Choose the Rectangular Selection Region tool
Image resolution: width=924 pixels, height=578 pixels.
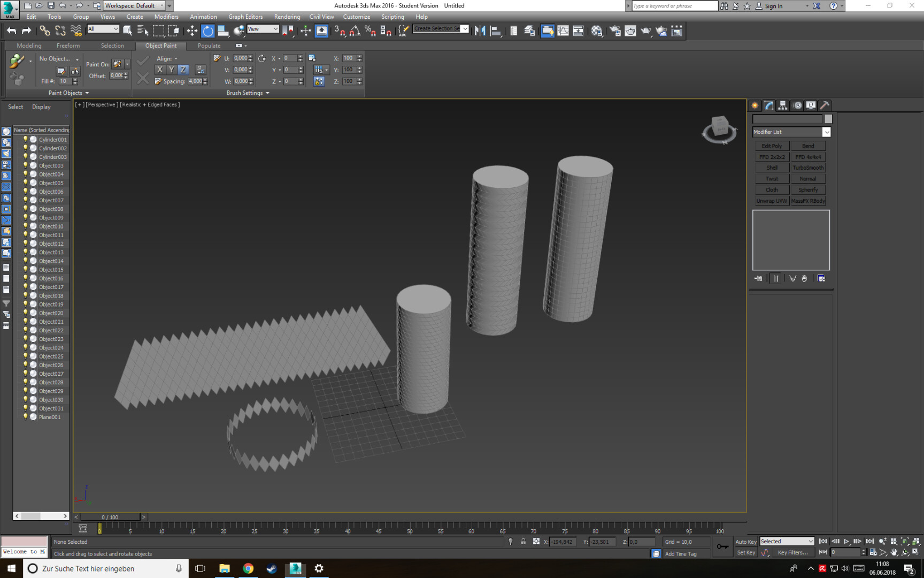(x=158, y=31)
